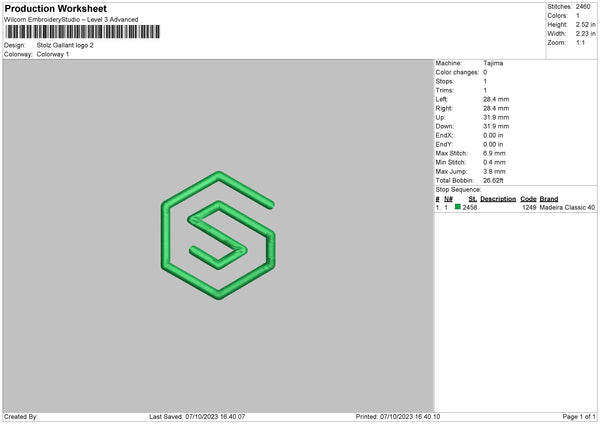Click the green embroidered S logo preview
This screenshot has width=600, height=424.
point(218,235)
